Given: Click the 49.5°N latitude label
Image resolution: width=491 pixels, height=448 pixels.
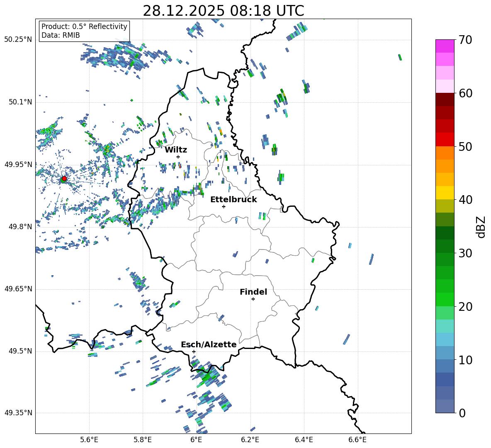Looking at the screenshot, I should [20, 351].
